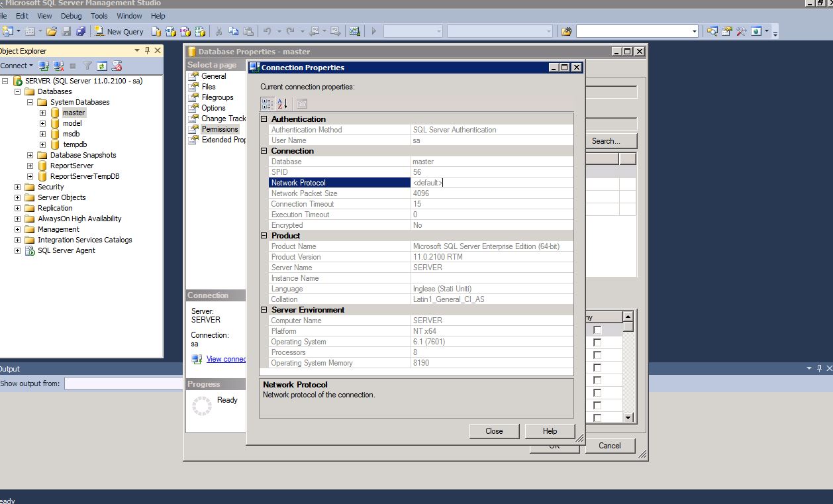Click the Save All toolbar icon

(x=81, y=31)
